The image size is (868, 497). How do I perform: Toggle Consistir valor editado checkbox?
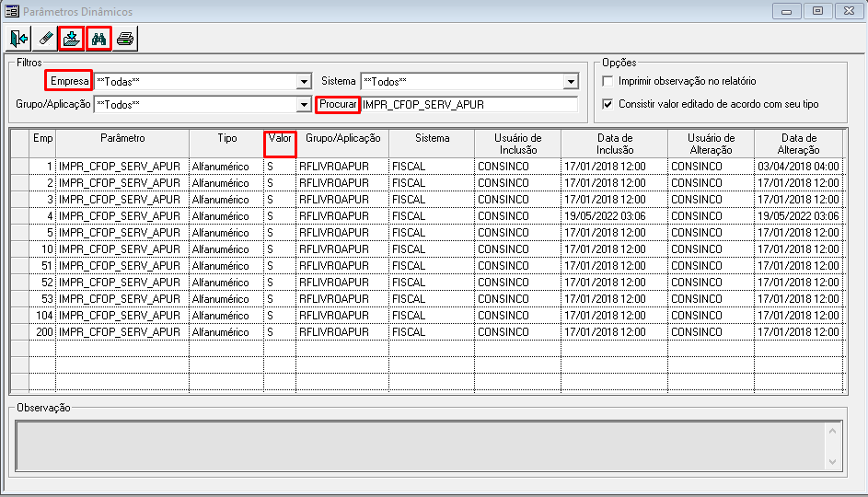tap(608, 104)
